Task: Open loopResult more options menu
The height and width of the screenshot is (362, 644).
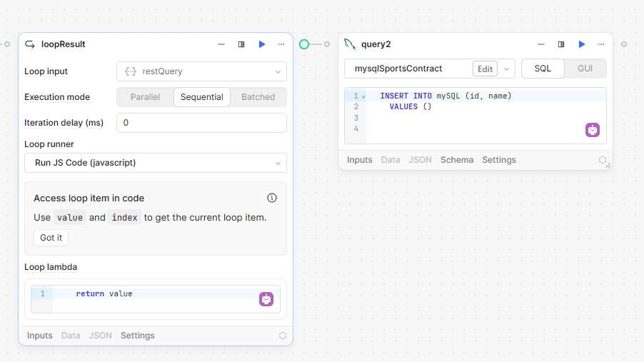Action: coord(281,44)
